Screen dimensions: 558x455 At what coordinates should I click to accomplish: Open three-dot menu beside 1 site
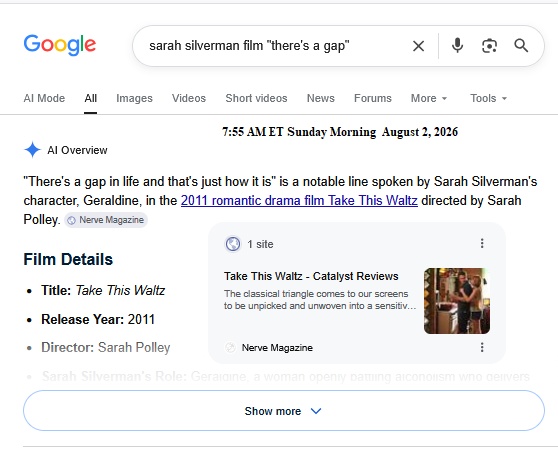pos(482,243)
